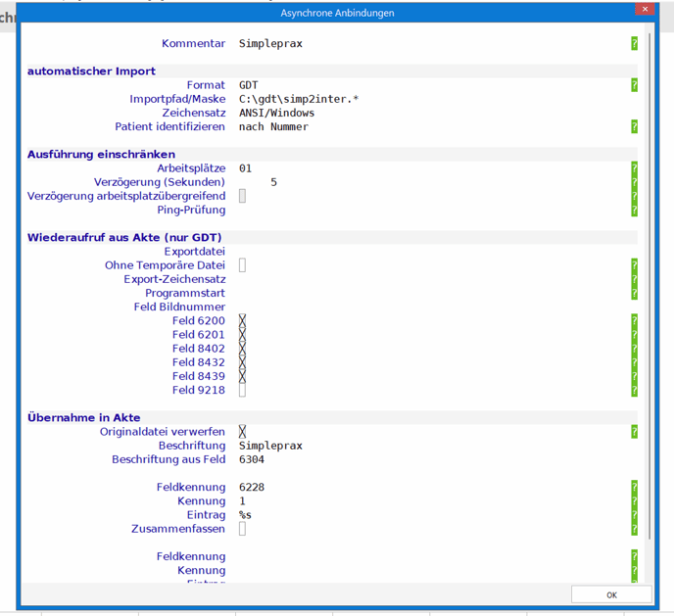
Task: Uncheck the Feld 8402 checkbox
Action: coord(242,349)
